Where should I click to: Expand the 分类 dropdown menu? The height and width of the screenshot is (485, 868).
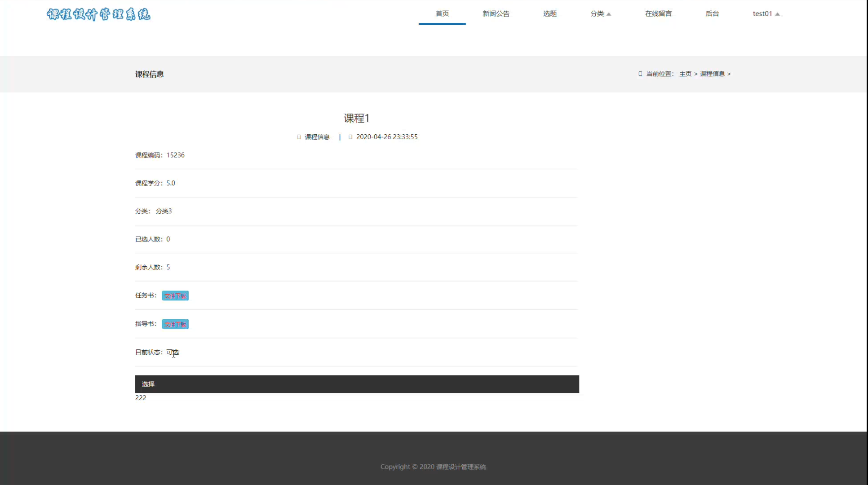(x=600, y=13)
